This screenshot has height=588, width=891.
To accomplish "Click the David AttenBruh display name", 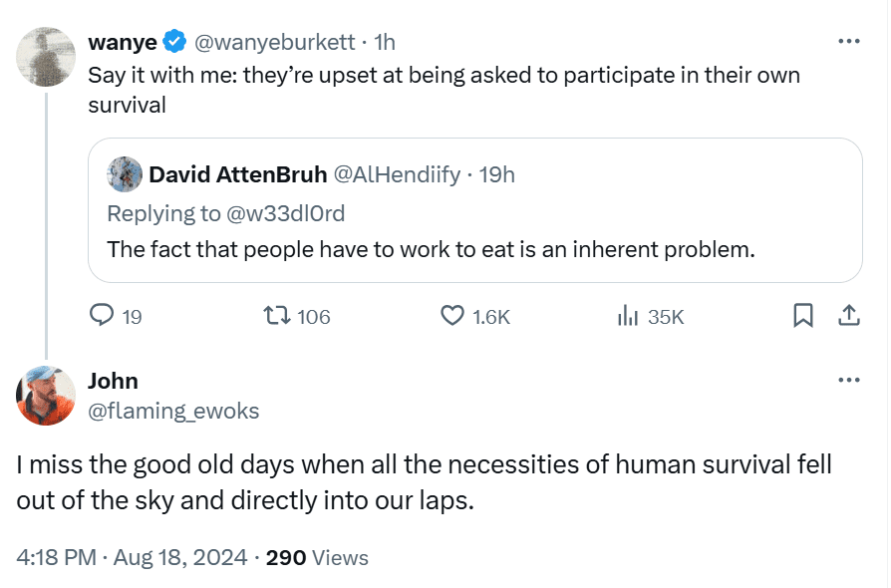I will 237,175.
